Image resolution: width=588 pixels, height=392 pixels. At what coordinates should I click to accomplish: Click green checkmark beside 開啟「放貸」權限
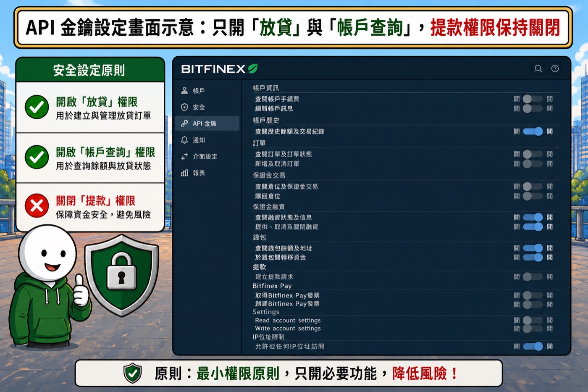tap(37, 107)
